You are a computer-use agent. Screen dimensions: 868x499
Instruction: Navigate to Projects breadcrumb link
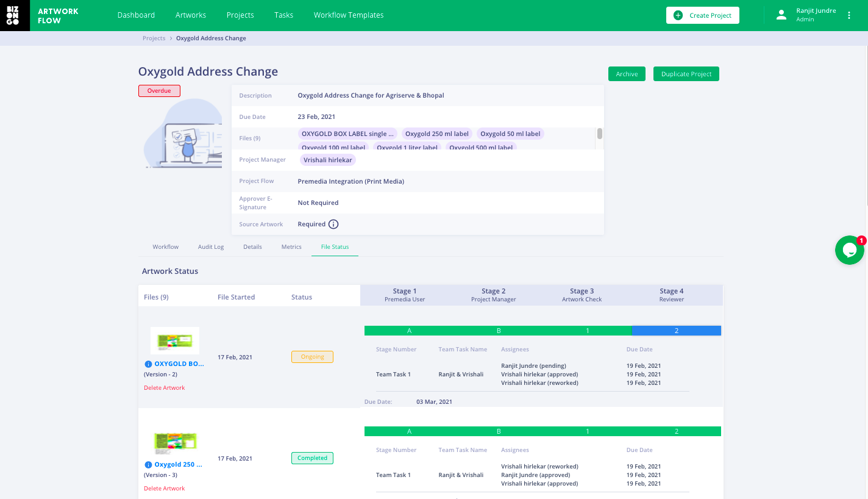(x=154, y=38)
